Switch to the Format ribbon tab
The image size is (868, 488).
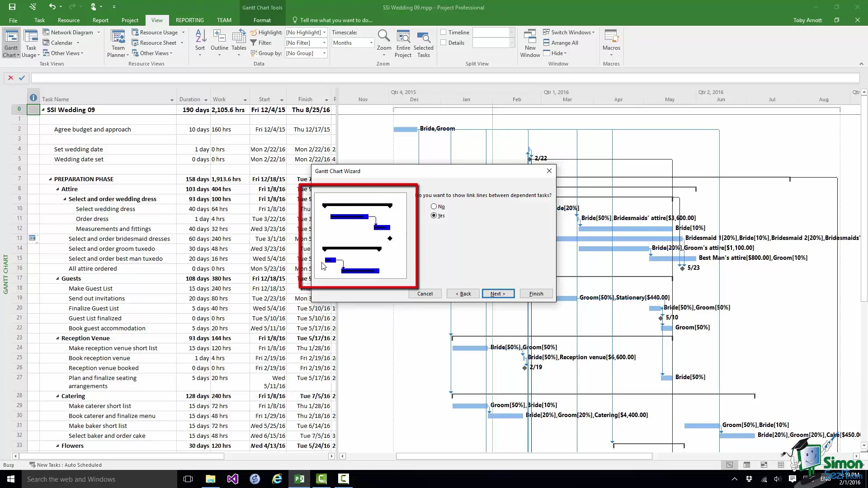[262, 20]
